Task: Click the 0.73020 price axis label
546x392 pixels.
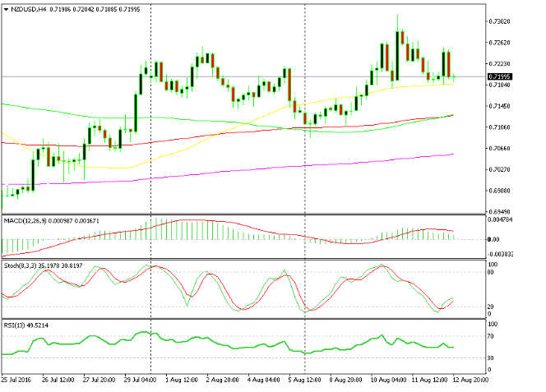Action: (x=499, y=21)
